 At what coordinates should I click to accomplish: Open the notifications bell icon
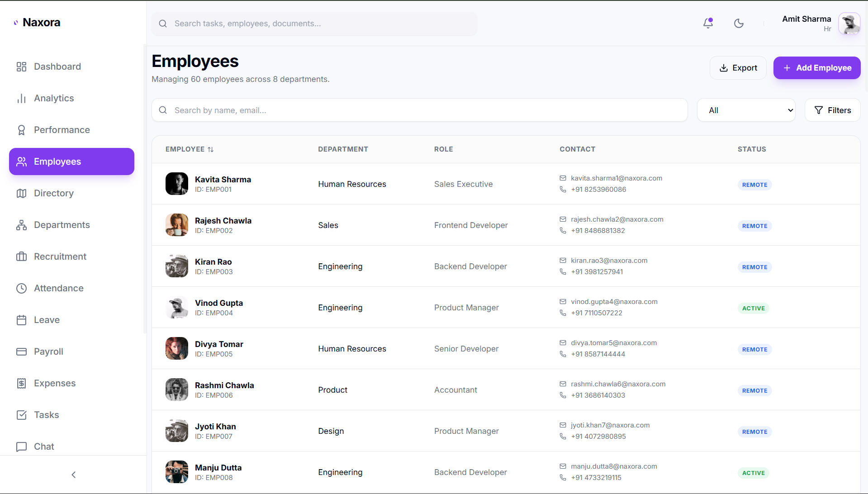708,23
